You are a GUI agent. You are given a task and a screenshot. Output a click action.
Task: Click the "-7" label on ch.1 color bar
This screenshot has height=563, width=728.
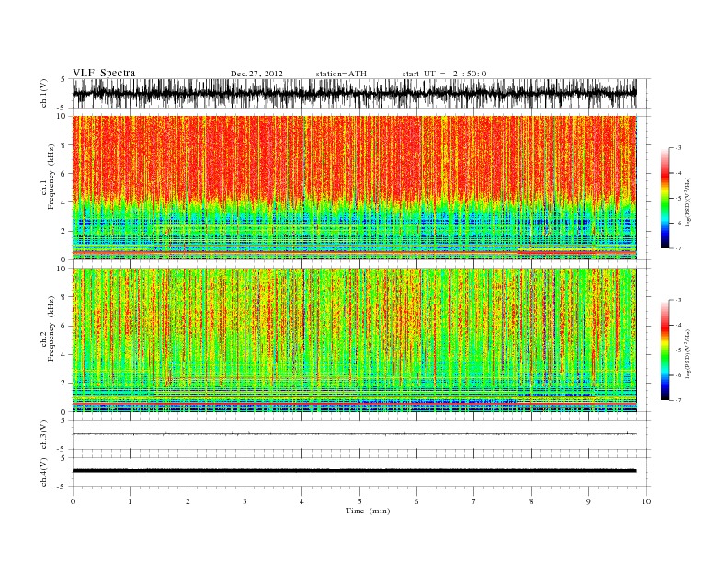(x=677, y=248)
